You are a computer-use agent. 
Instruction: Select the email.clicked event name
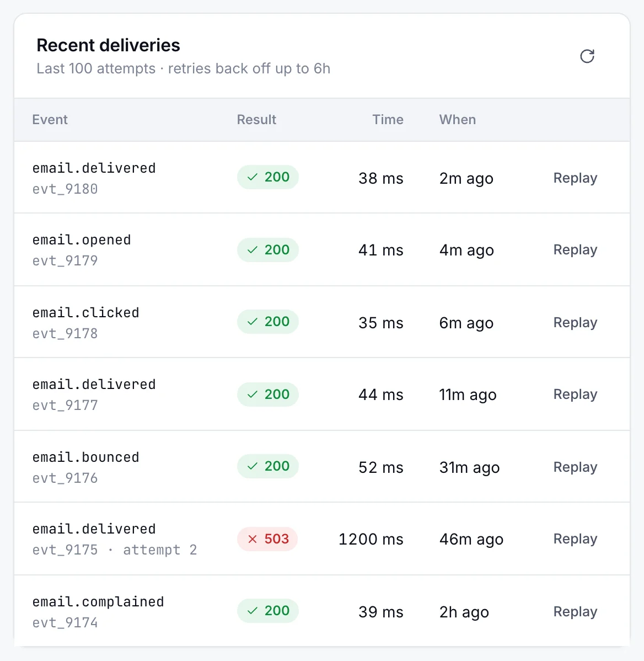[x=86, y=313]
